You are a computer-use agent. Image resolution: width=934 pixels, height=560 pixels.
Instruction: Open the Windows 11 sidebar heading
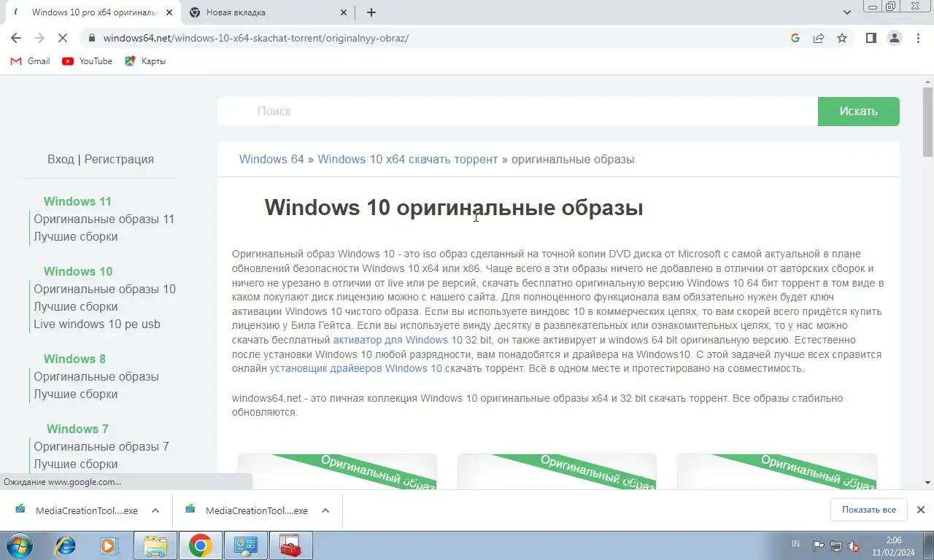[77, 201]
